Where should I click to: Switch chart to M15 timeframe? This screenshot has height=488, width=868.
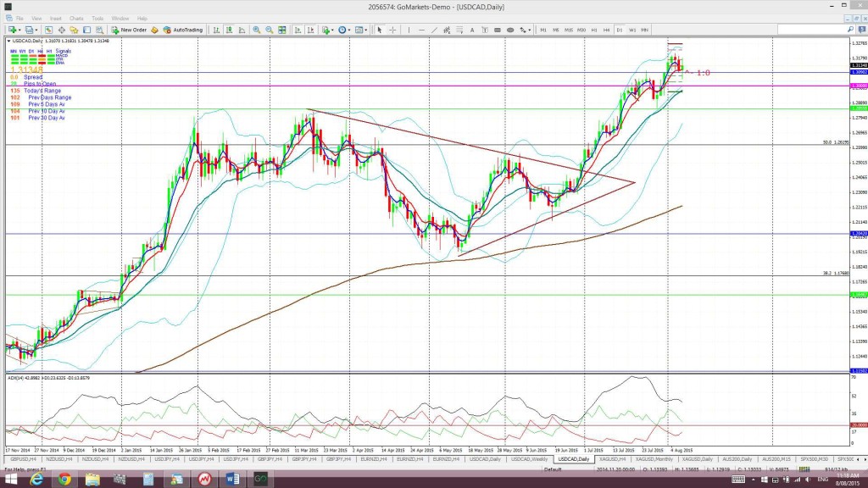click(569, 30)
